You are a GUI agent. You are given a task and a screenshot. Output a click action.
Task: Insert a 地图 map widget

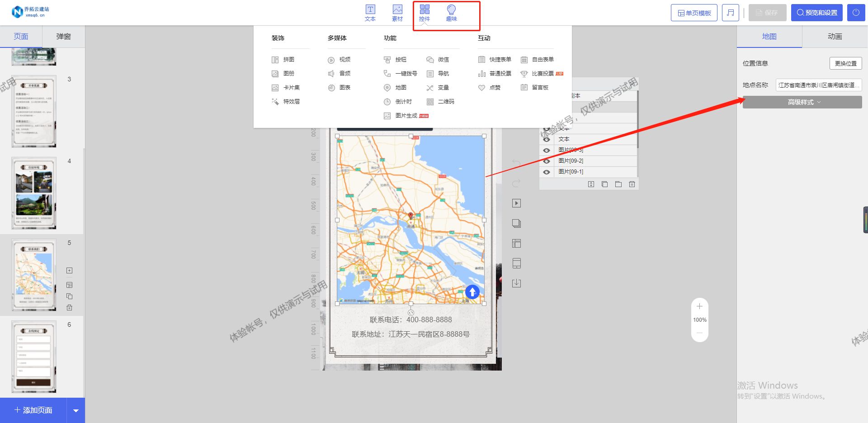click(395, 88)
